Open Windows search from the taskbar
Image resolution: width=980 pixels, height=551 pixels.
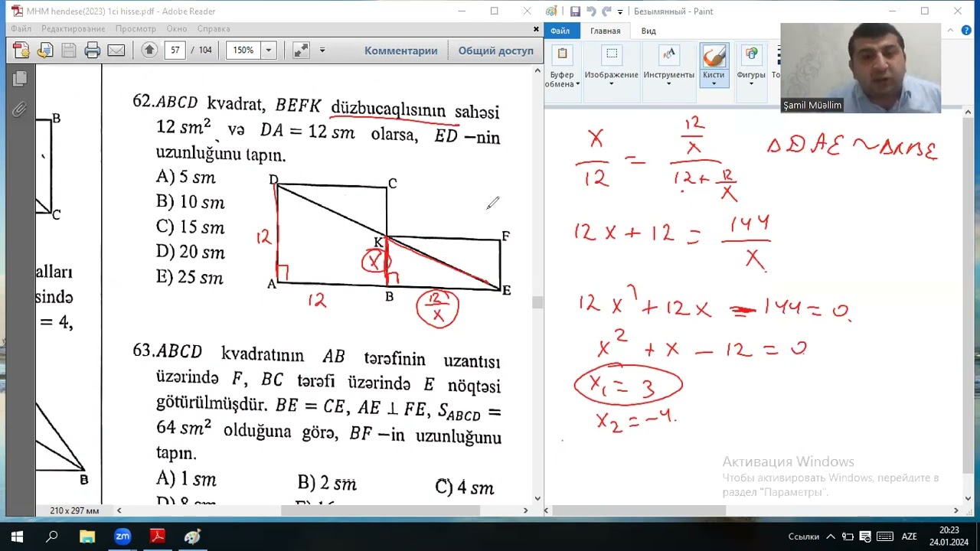point(52,536)
